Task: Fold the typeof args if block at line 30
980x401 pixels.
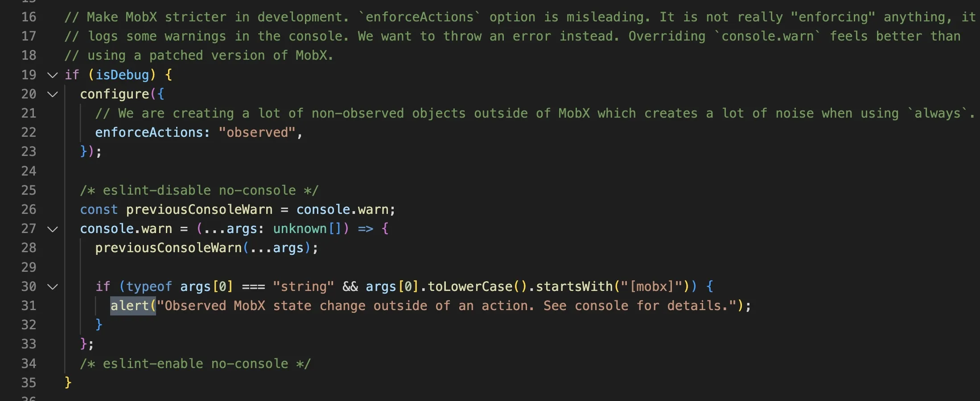Action: tap(53, 286)
